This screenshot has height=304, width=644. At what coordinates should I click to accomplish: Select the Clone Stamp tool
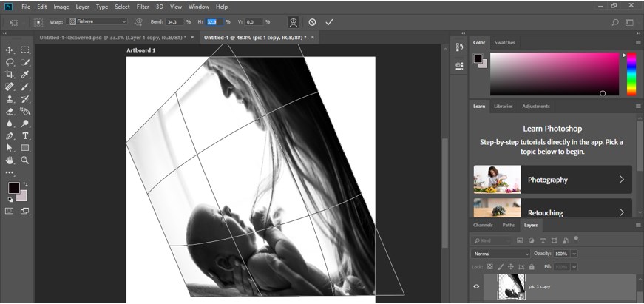[9, 99]
